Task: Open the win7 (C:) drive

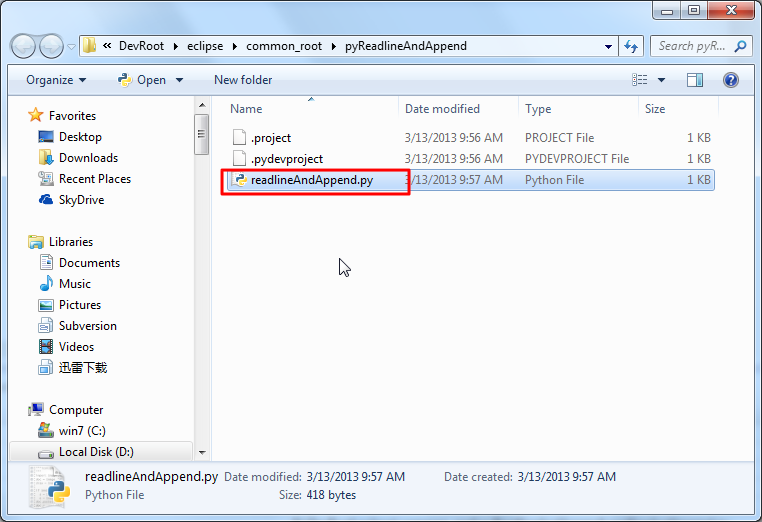Action: pos(82,431)
